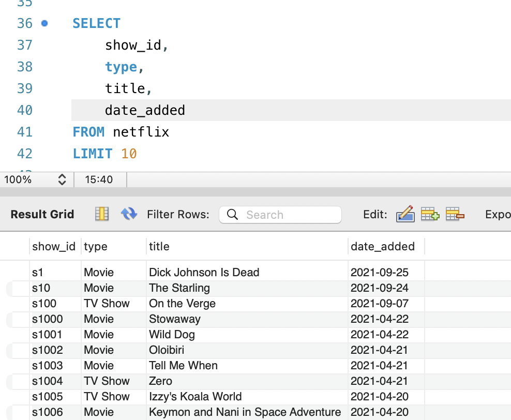
Task: Click the 'netflix' table name in editor
Action: coord(141,132)
